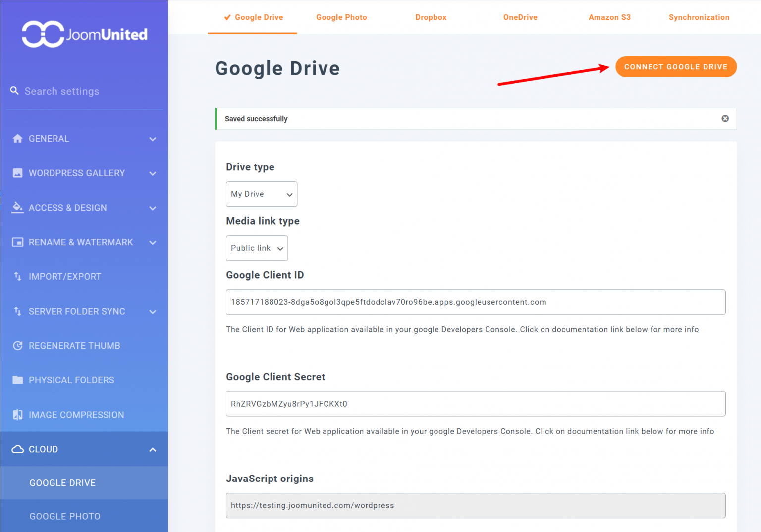Click the Cloud icon in sidebar
Viewport: 761px width, 532px height.
pos(18,449)
